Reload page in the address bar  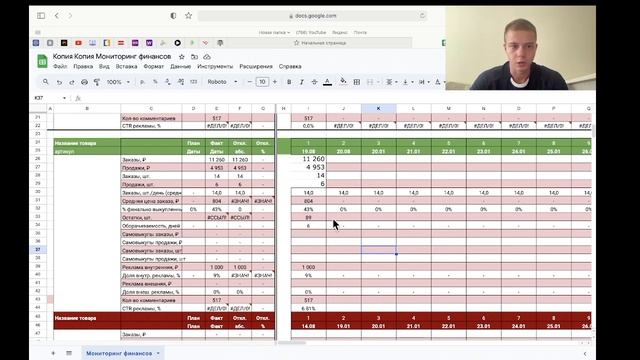(422, 16)
